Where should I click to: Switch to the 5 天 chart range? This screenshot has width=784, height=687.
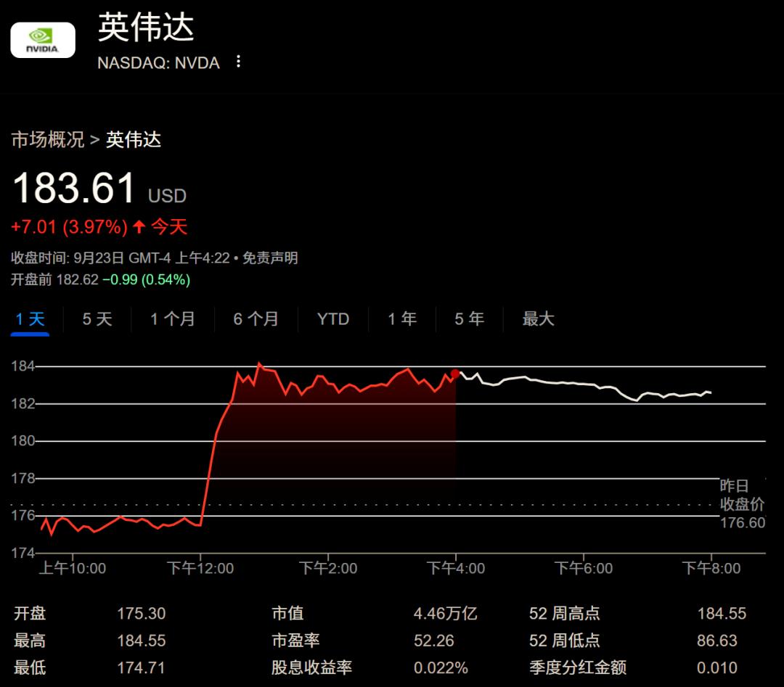pyautogui.click(x=97, y=319)
